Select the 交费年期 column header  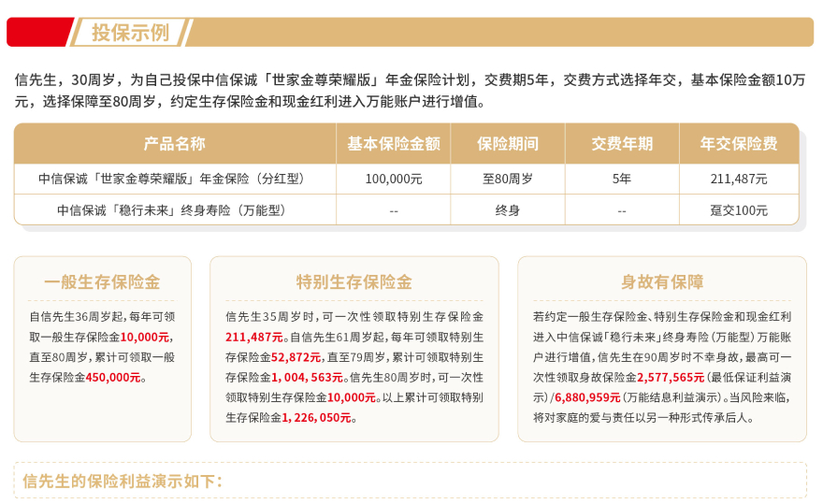click(x=622, y=143)
